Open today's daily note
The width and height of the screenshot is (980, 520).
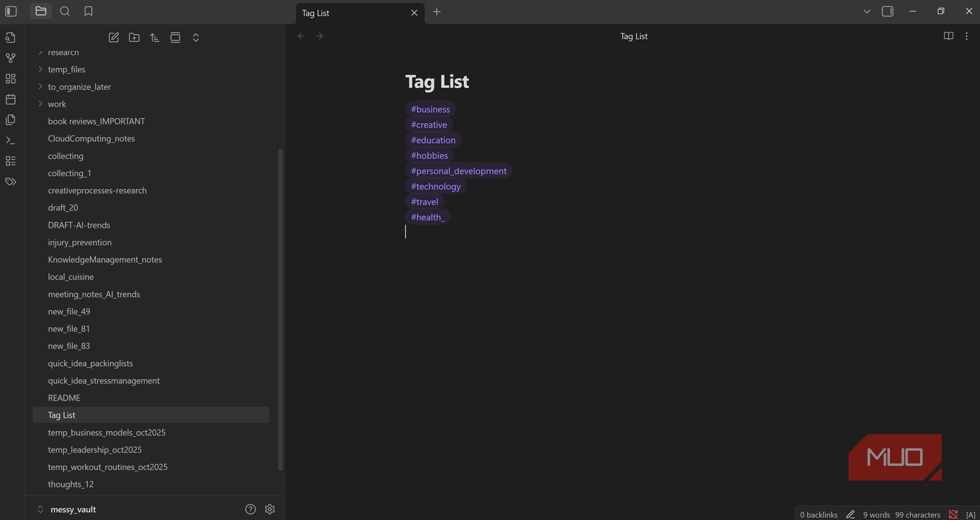11,99
